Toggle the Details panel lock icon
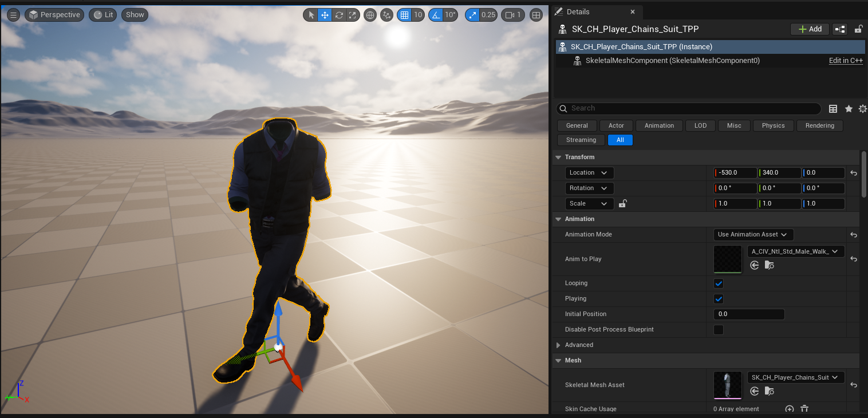This screenshot has height=418, width=868. (858, 29)
